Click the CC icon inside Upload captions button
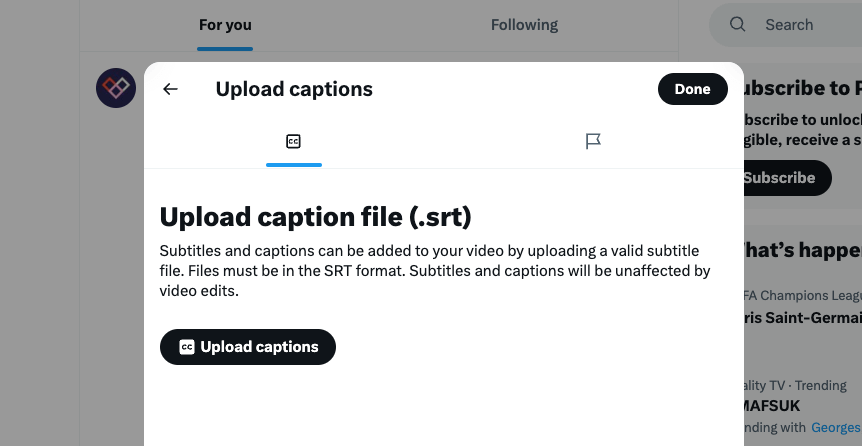The image size is (862, 446). 187,347
